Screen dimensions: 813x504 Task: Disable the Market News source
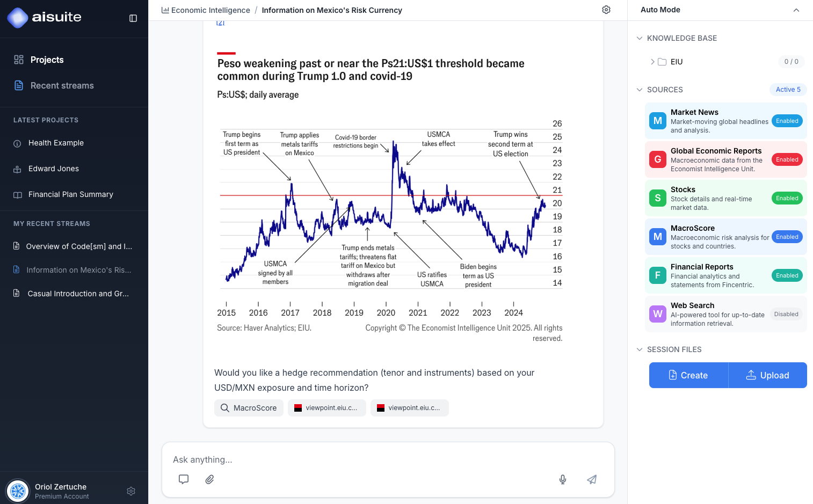787,121
